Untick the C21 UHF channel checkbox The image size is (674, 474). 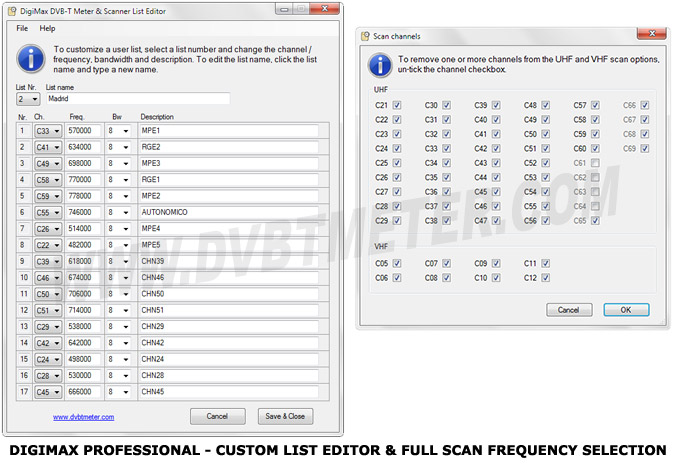(397, 105)
